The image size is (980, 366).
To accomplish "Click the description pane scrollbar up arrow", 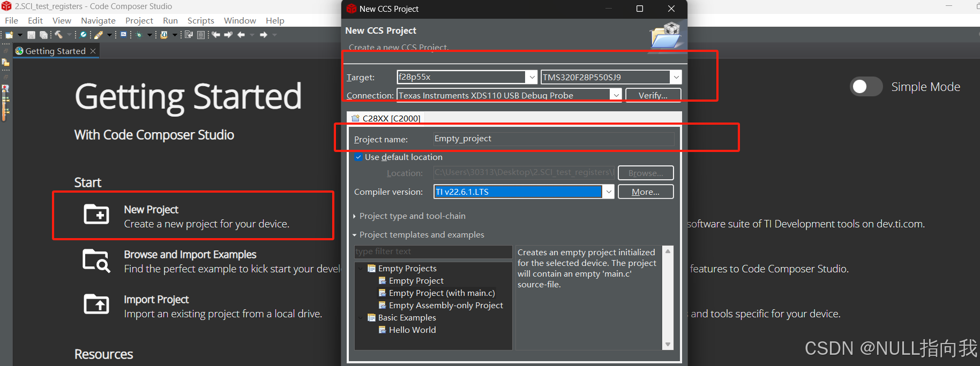I will click(668, 251).
